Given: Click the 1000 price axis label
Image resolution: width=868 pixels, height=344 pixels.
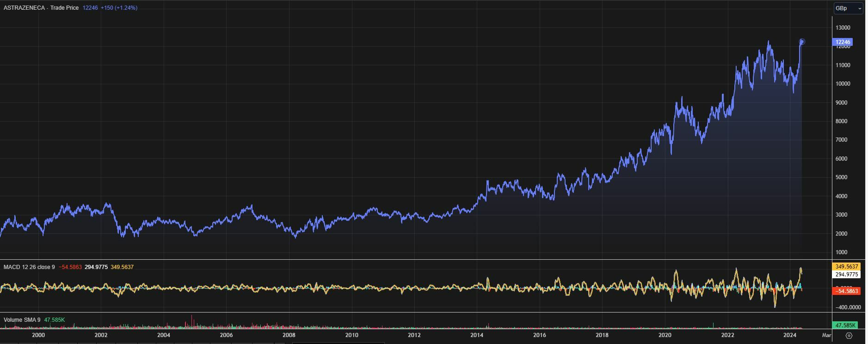Looking at the screenshot, I should pos(841,252).
